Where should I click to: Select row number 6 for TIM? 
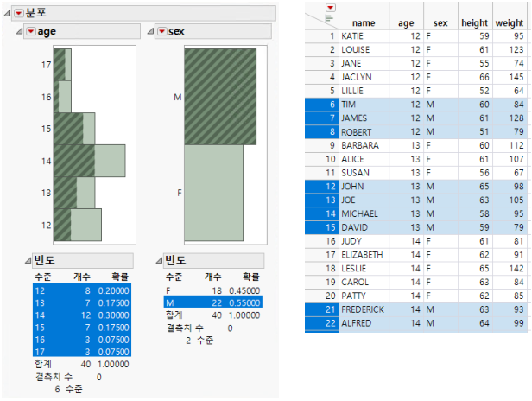click(x=321, y=105)
